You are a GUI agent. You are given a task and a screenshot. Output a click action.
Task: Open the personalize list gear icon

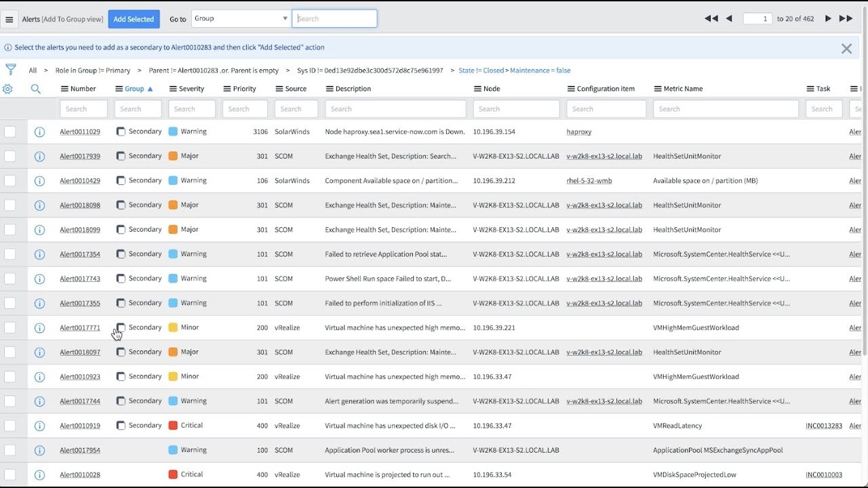[x=7, y=89]
